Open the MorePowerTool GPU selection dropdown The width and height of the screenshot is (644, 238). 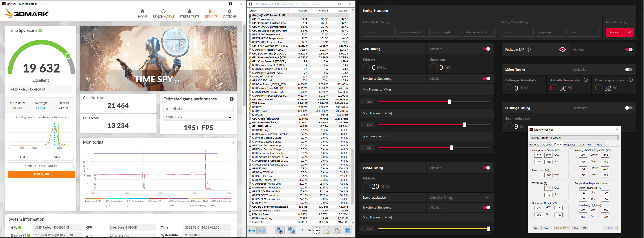click(x=574, y=138)
